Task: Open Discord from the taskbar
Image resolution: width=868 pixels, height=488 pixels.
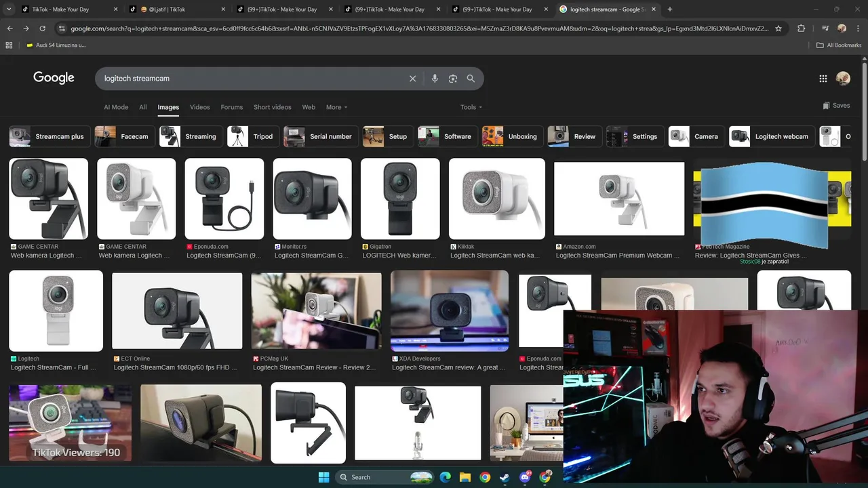Action: point(525,477)
